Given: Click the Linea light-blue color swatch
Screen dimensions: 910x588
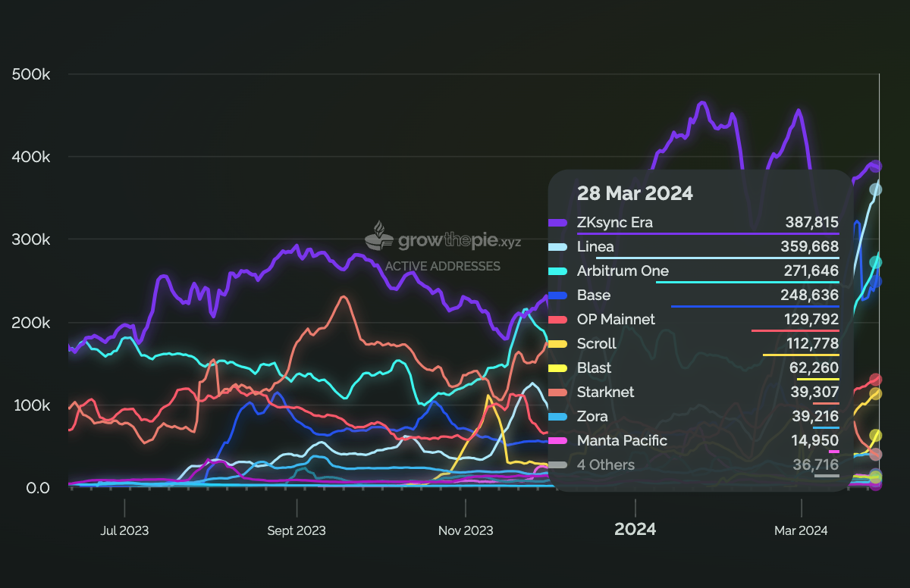Looking at the screenshot, I should (557, 247).
